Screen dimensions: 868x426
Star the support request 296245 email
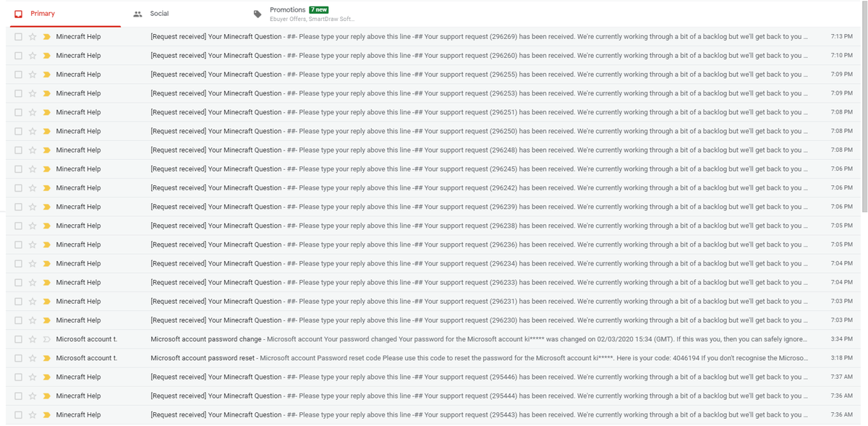pyautogui.click(x=33, y=169)
